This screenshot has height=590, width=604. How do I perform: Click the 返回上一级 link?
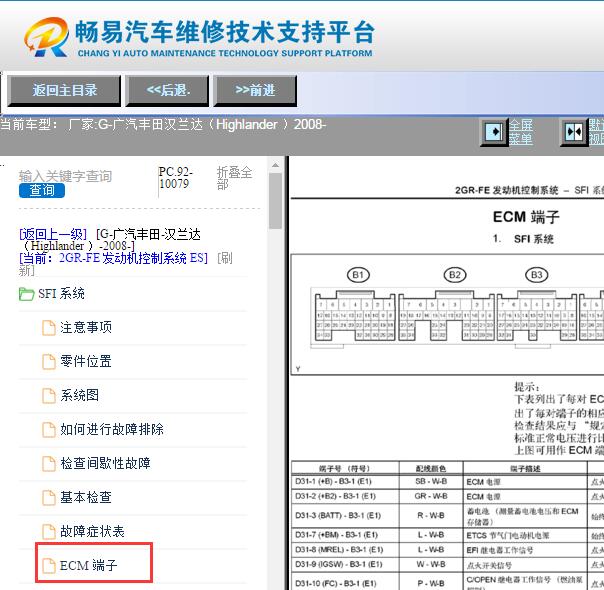(53, 234)
